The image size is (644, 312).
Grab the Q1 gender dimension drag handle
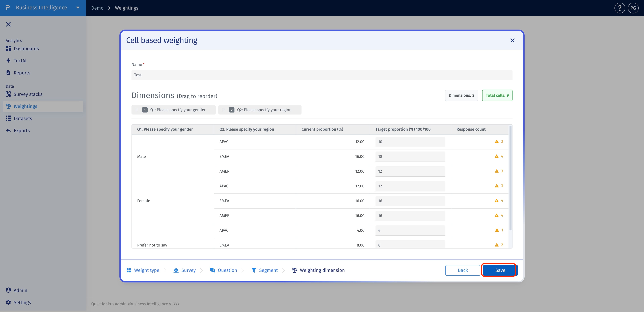tap(137, 110)
